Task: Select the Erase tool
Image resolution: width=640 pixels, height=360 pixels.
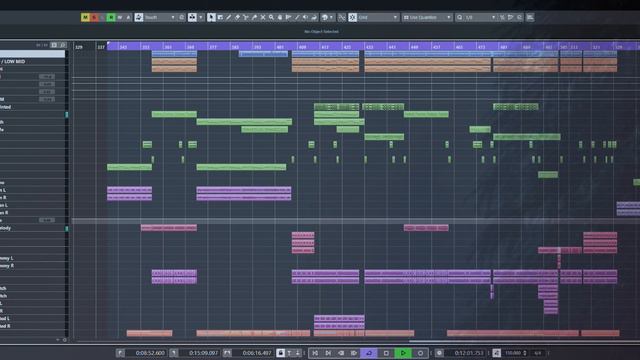Action: tap(237, 17)
